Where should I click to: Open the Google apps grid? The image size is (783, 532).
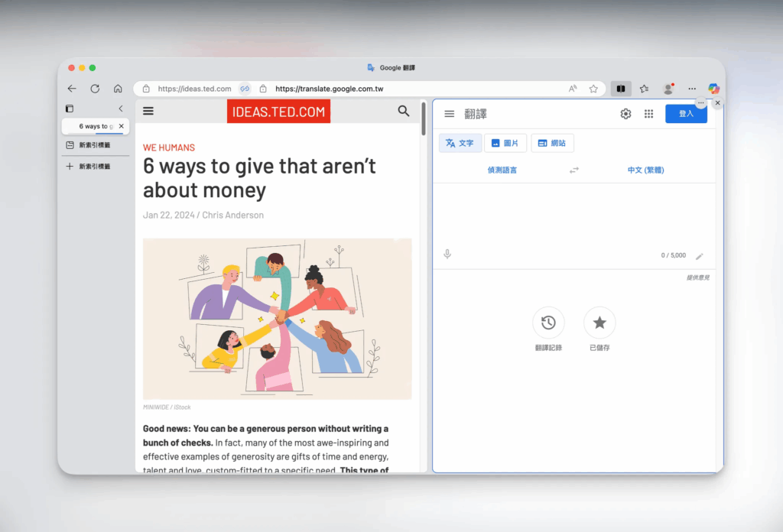pyautogui.click(x=648, y=114)
